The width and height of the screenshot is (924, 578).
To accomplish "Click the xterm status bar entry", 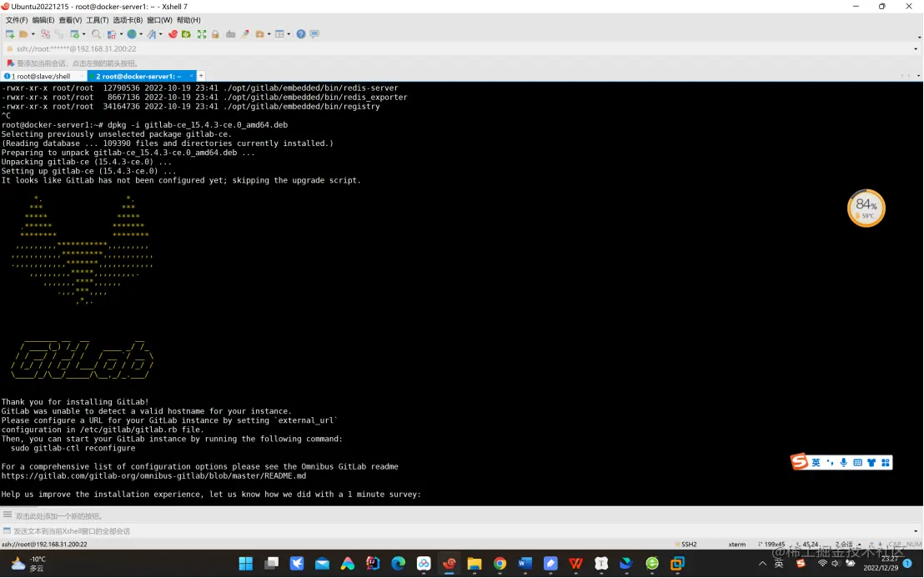I will pos(736,544).
